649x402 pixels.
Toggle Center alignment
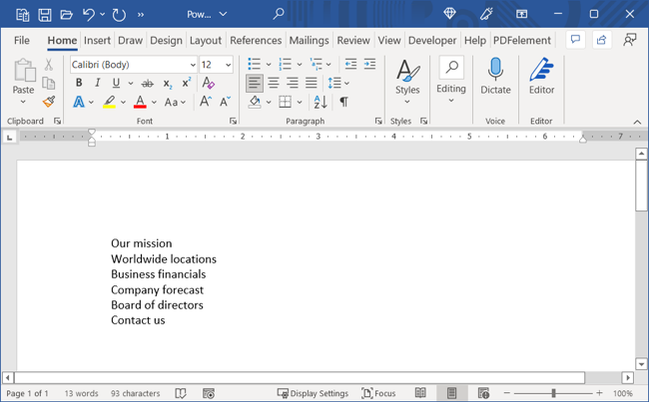(x=273, y=83)
